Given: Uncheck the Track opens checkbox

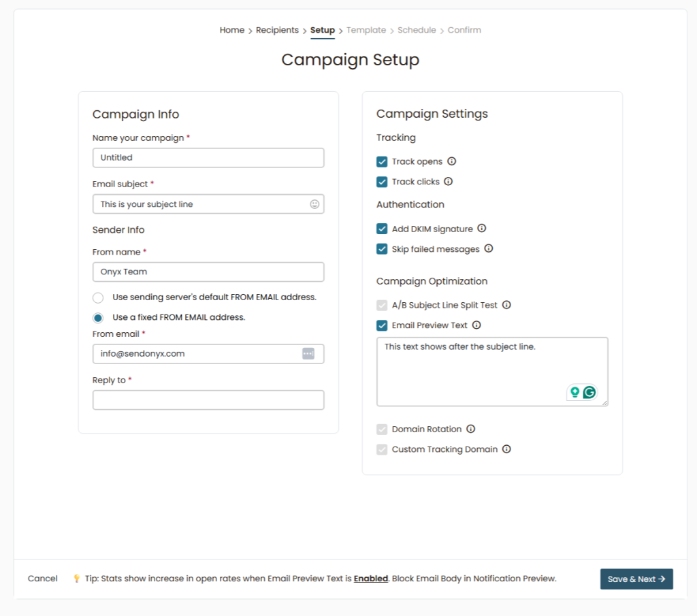Looking at the screenshot, I should click(382, 162).
